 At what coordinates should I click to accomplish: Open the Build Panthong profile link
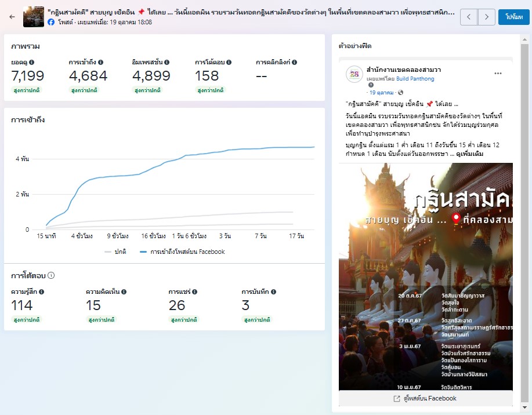(415, 79)
